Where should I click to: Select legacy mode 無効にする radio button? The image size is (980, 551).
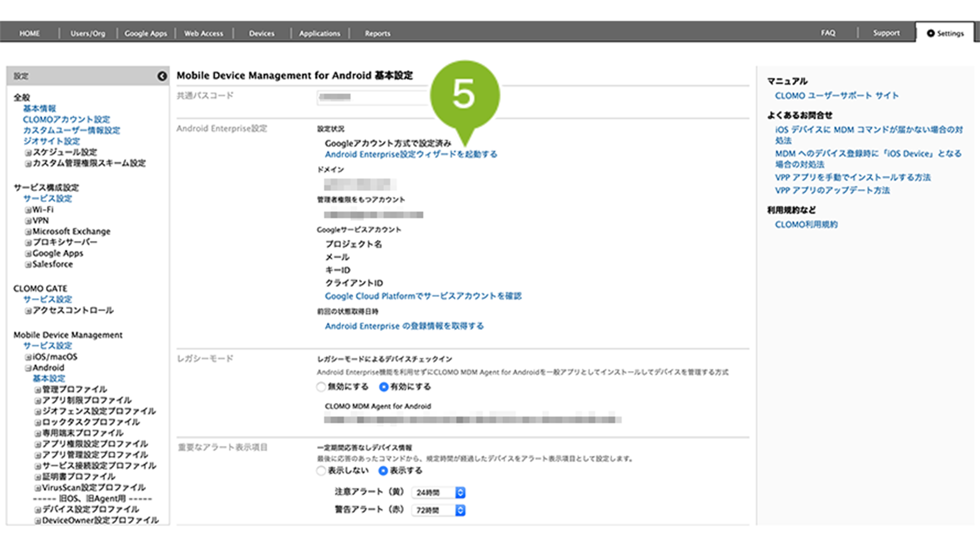pos(321,387)
